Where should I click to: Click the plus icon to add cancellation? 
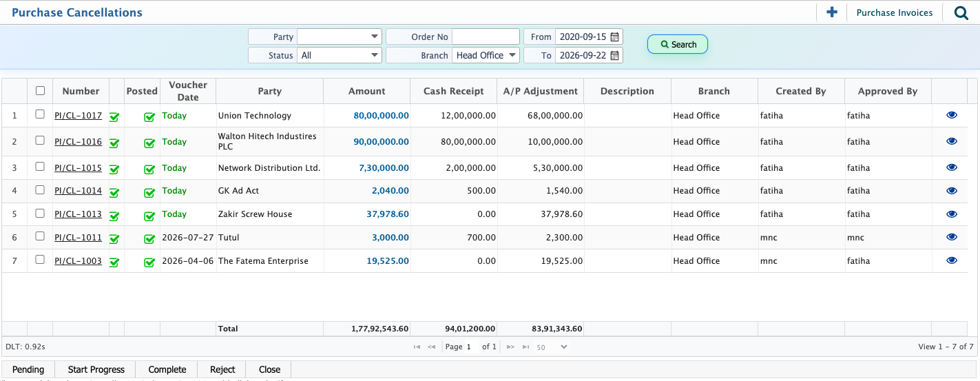pyautogui.click(x=831, y=12)
